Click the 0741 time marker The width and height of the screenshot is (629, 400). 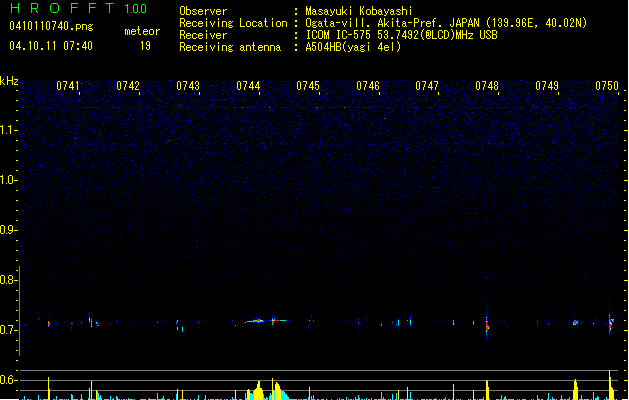tap(68, 86)
